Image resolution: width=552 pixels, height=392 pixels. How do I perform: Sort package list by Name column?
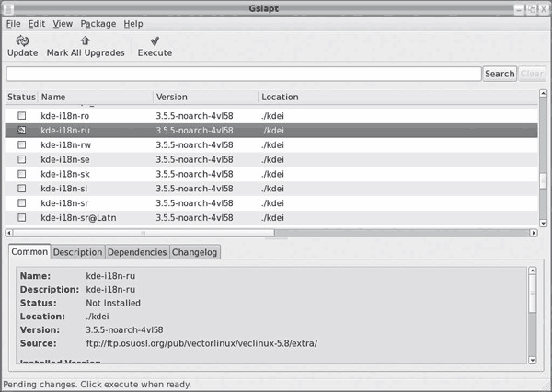tap(94, 97)
